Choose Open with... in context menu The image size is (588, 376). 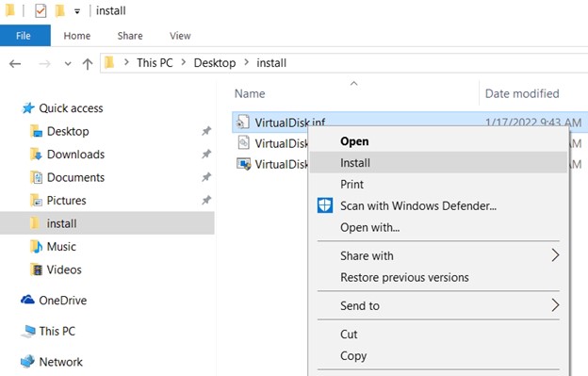click(438, 227)
